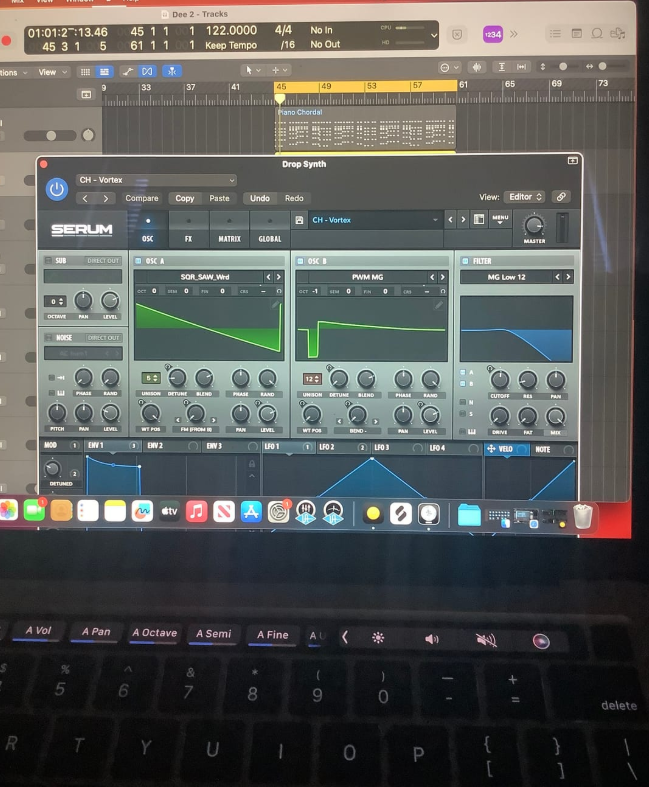Click the Undo button
Screen dimensions: 649x787
pos(260,198)
